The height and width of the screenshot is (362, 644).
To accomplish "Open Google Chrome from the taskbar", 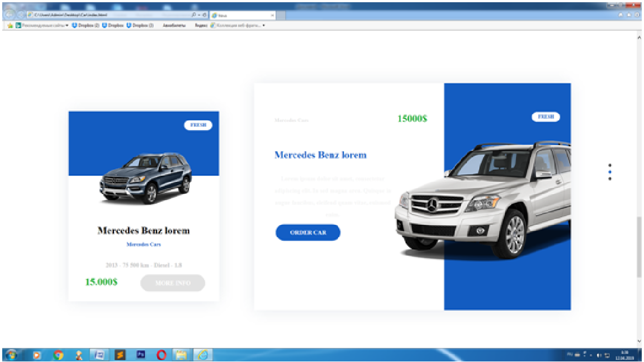I will (x=58, y=355).
